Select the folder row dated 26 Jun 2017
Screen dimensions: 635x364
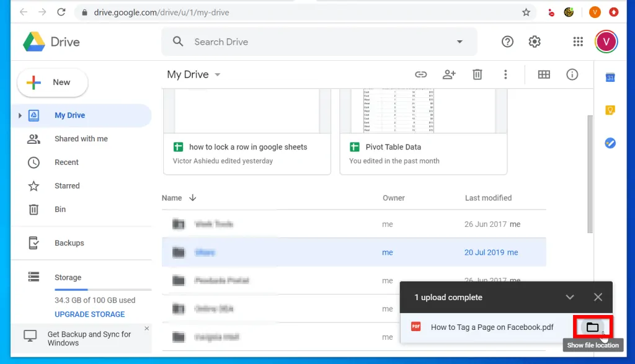[x=353, y=224]
